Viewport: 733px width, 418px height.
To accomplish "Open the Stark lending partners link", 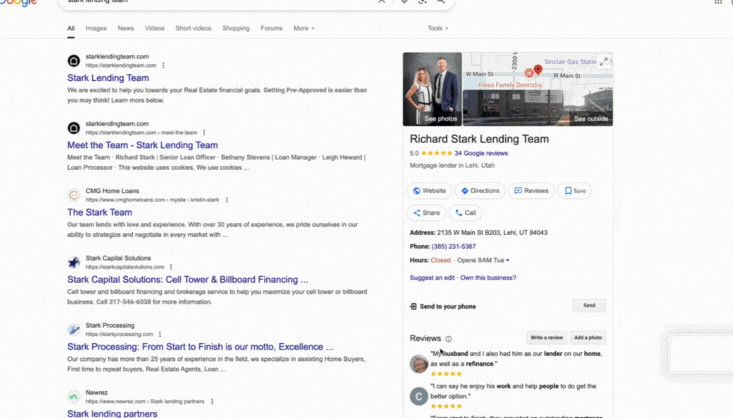I will (112, 414).
